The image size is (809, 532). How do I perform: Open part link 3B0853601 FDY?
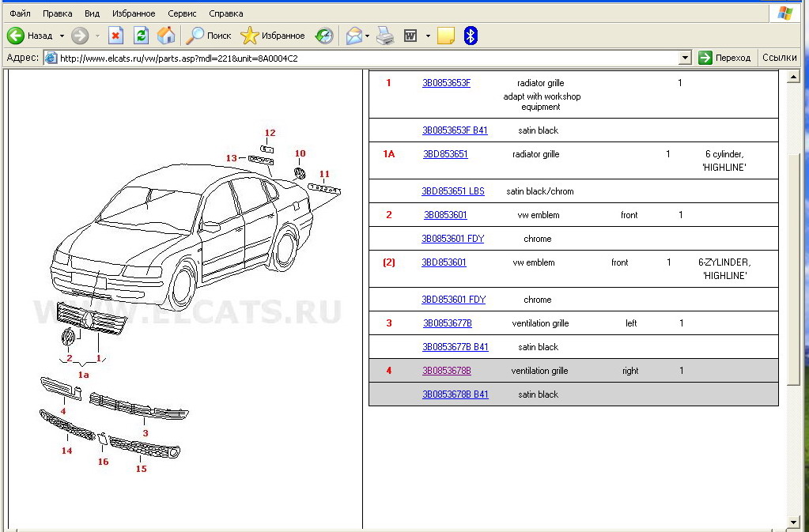click(453, 239)
